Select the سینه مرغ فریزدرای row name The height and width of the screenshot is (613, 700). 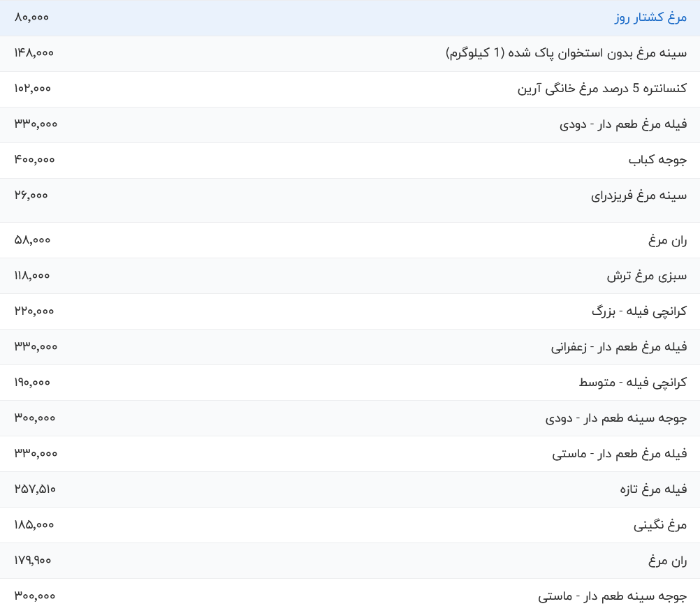639,195
